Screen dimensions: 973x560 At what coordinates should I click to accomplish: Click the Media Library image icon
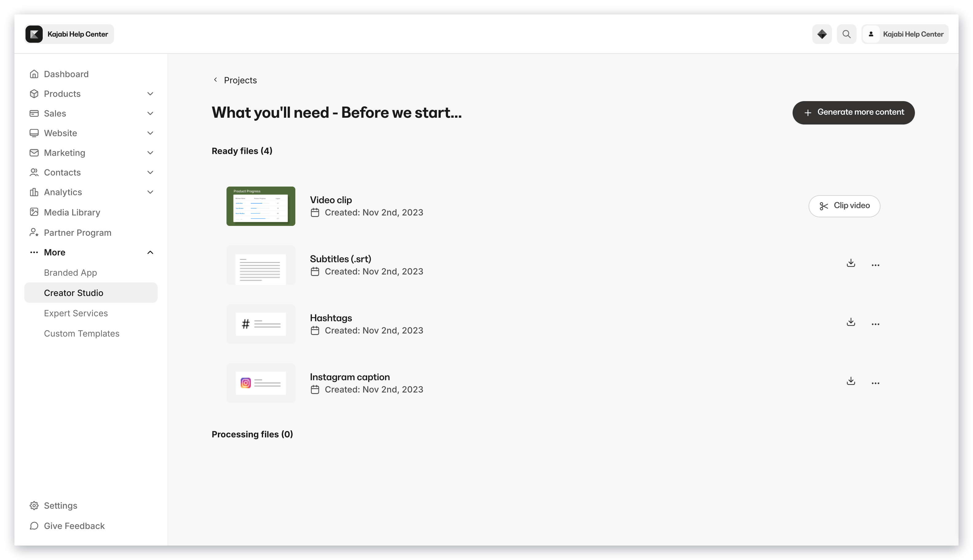[x=34, y=212]
